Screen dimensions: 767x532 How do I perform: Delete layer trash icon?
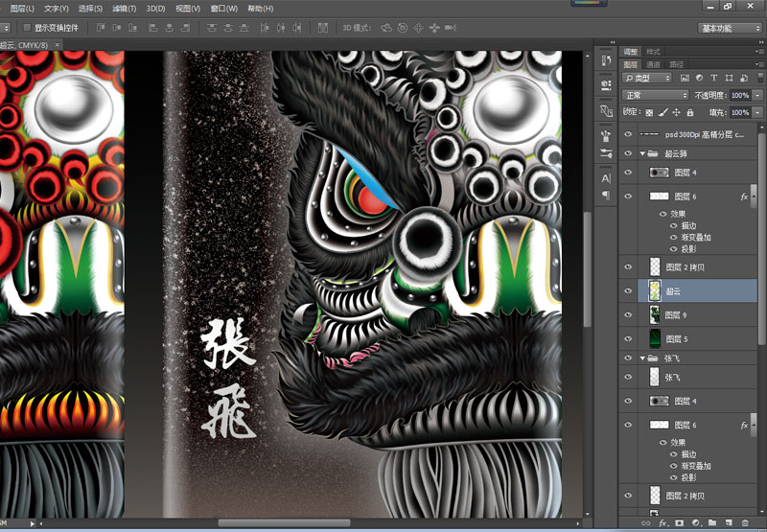tap(745, 523)
